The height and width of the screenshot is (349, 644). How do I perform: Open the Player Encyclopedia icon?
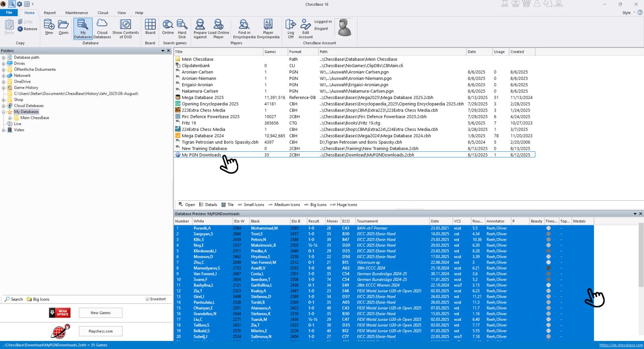tap(268, 28)
